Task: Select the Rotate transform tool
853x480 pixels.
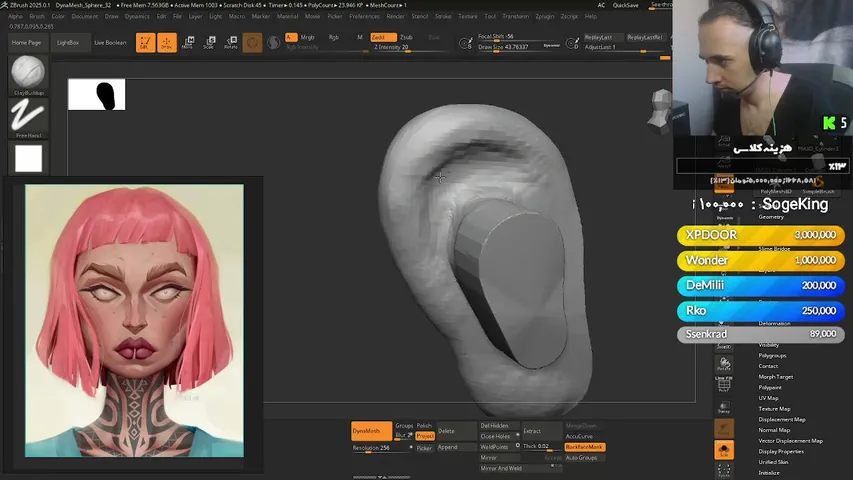Action: tap(231, 42)
